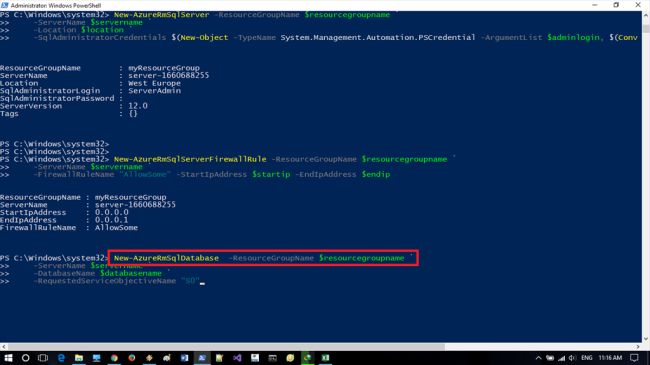Screen dimensions: 650x365
Task: Open File Explorer from the taskbar
Action: click(x=79, y=358)
